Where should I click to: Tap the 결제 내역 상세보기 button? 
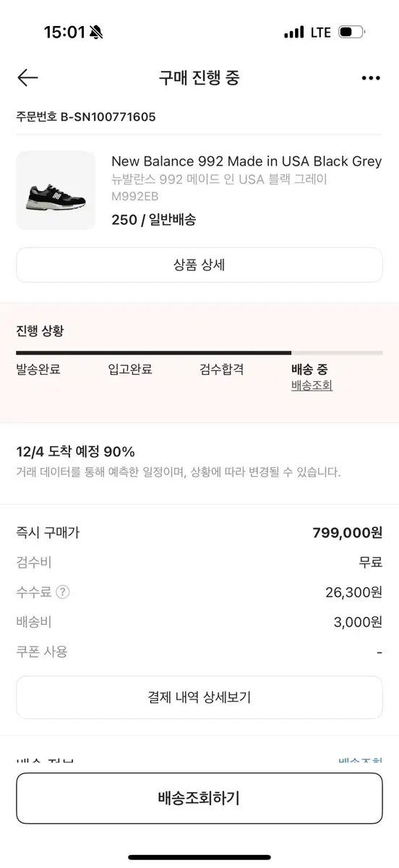click(199, 697)
